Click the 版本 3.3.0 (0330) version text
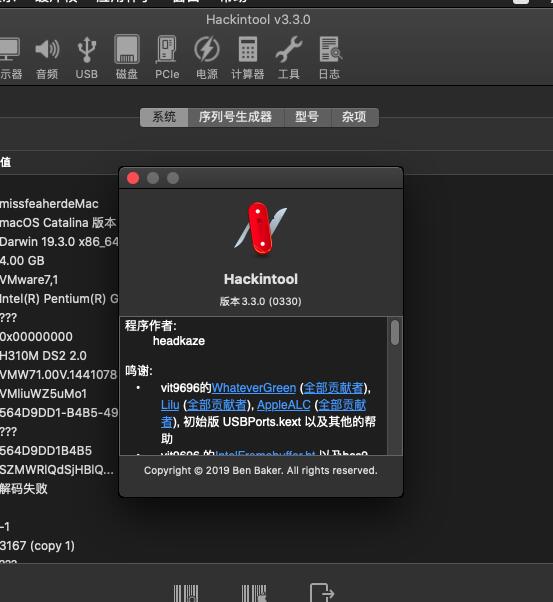Image resolution: width=553 pixels, height=602 pixels. click(x=261, y=301)
